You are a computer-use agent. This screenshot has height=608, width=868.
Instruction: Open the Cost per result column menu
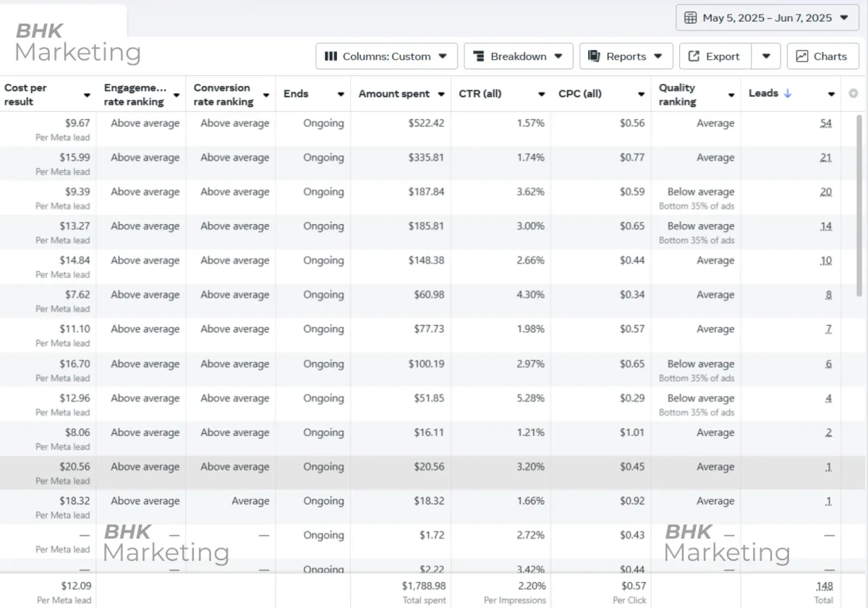87,95
